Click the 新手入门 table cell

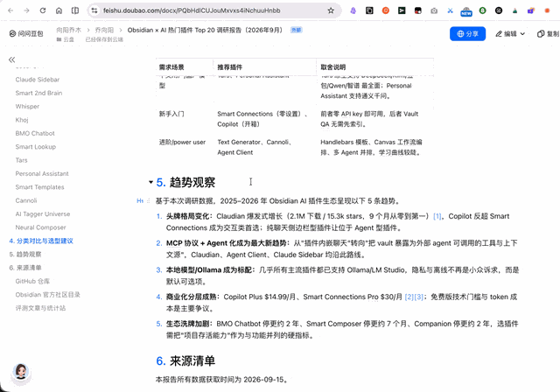(x=171, y=114)
